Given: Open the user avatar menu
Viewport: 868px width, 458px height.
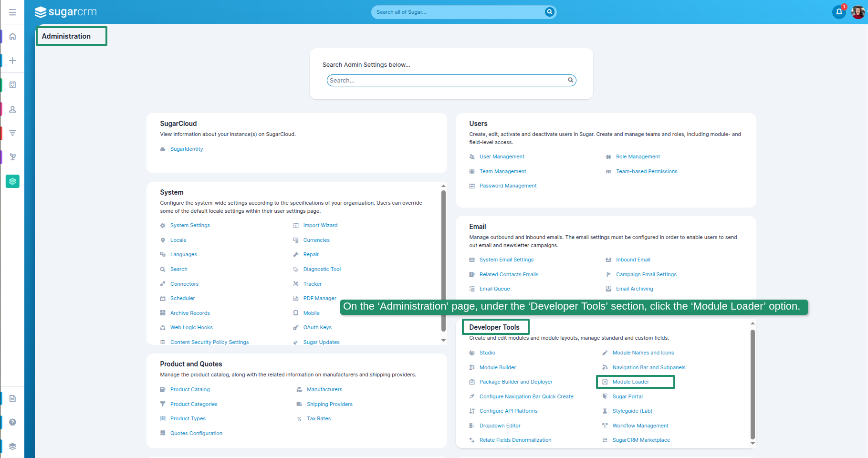Looking at the screenshot, I should tap(858, 12).
